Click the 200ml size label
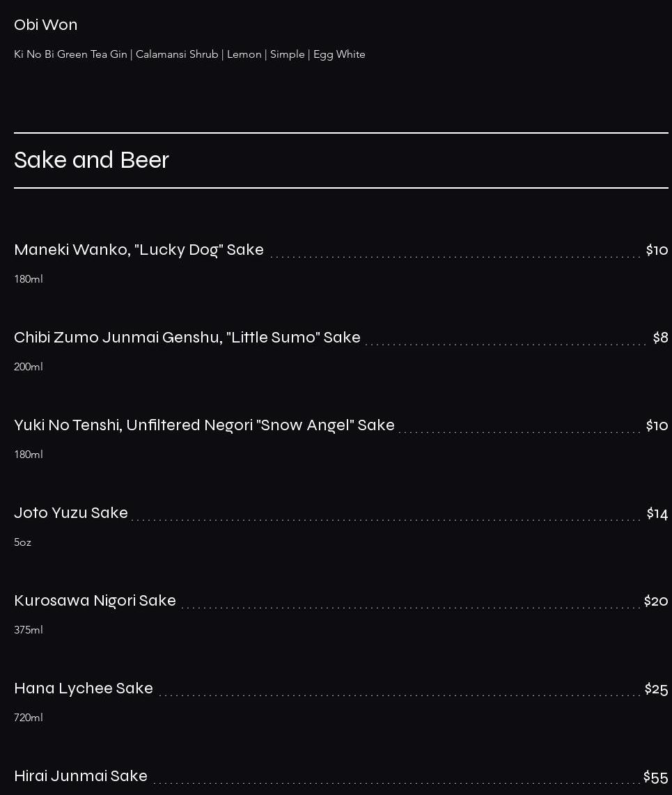The height and width of the screenshot is (795, 672). [x=29, y=367]
